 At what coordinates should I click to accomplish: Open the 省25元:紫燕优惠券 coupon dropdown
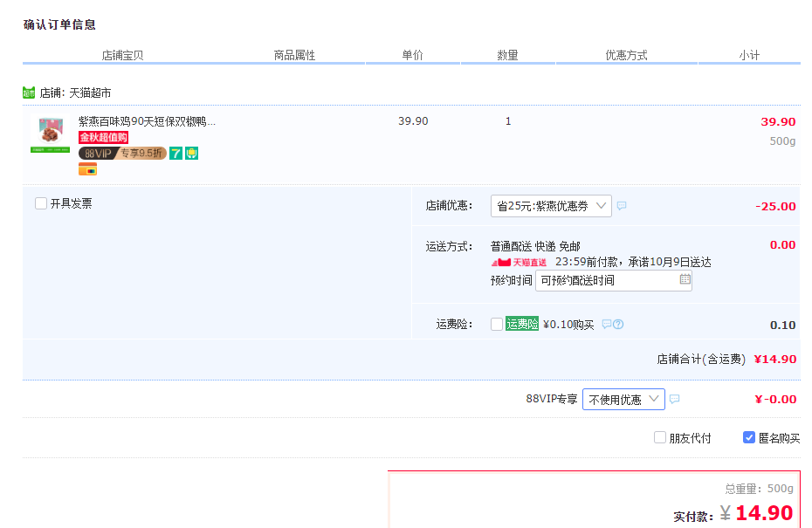pyautogui.click(x=551, y=206)
